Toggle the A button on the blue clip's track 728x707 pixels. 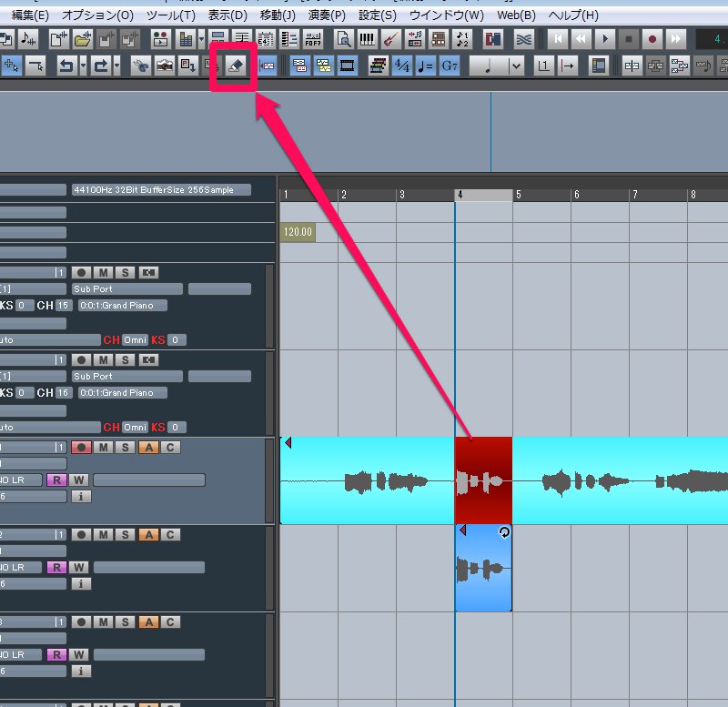[149, 535]
